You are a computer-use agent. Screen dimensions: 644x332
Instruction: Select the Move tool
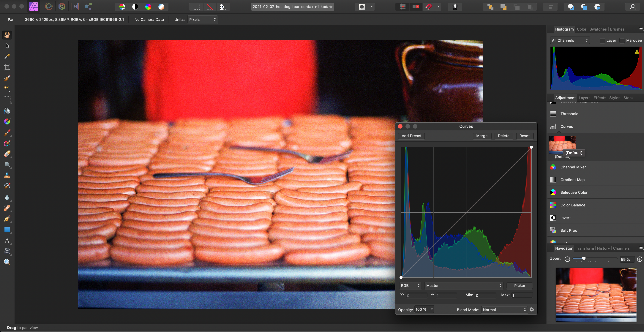[x=7, y=46]
